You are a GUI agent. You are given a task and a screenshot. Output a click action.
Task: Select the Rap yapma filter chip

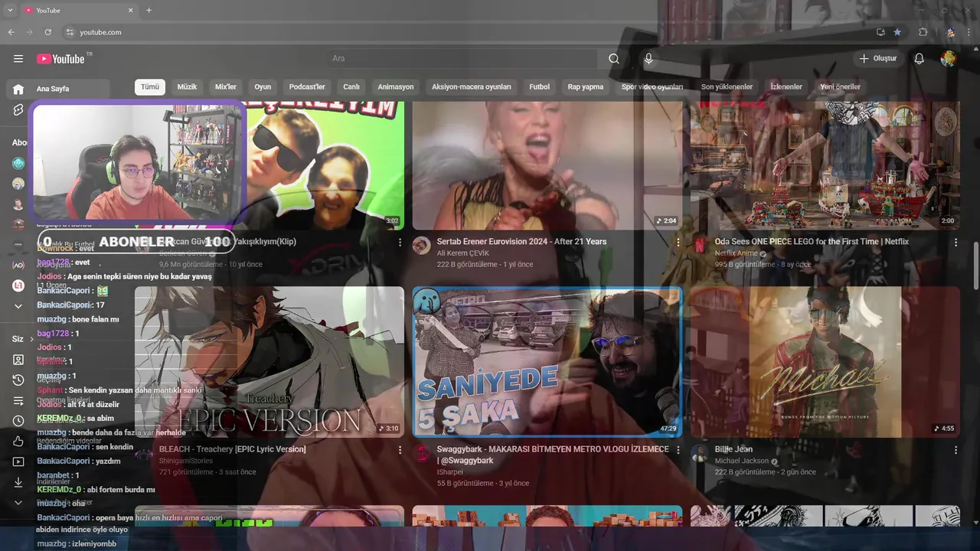click(x=586, y=87)
